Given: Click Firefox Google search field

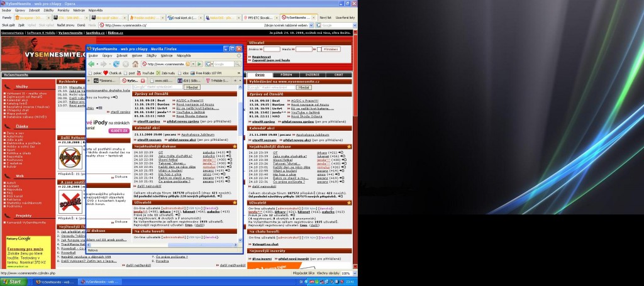Looking at the screenshot, I should tap(224, 64).
